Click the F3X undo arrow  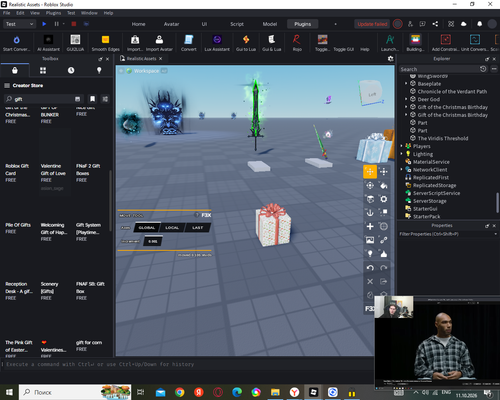[370, 268]
